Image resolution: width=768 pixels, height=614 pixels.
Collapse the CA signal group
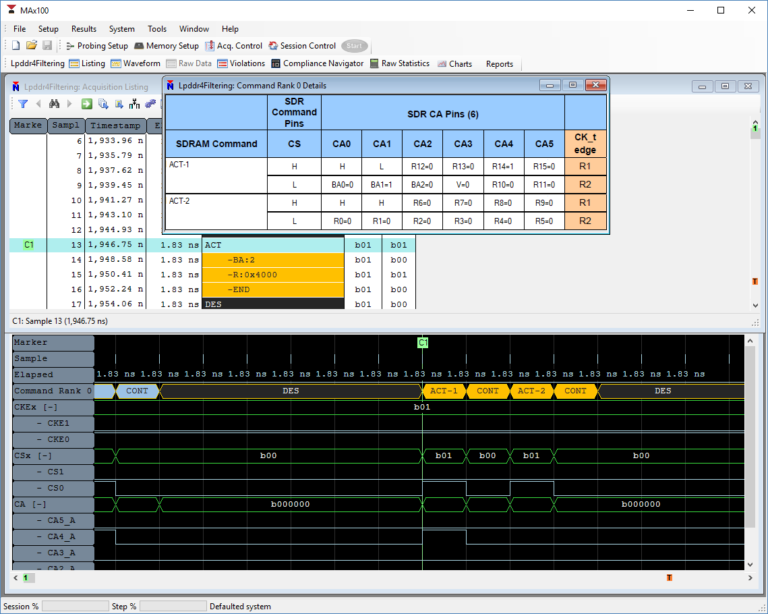(x=39, y=504)
